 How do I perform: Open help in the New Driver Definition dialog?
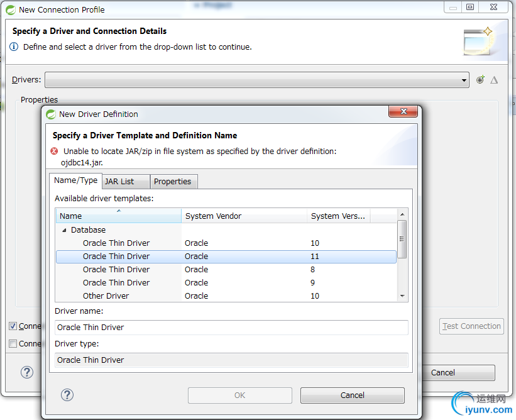click(67, 395)
